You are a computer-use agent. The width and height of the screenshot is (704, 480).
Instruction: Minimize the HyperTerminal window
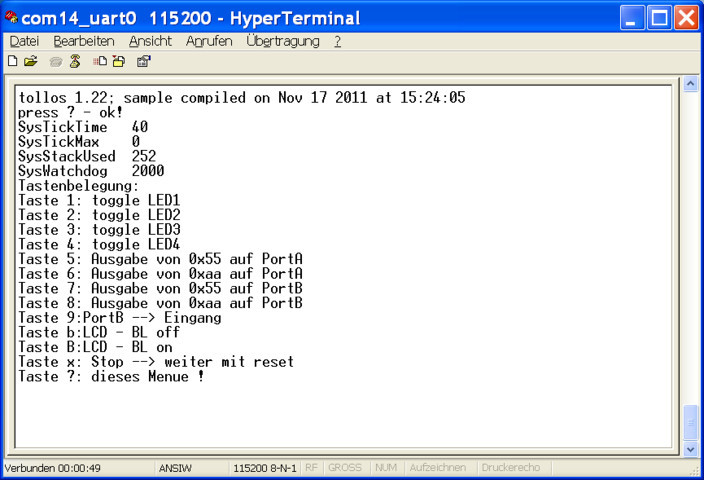[x=632, y=18]
